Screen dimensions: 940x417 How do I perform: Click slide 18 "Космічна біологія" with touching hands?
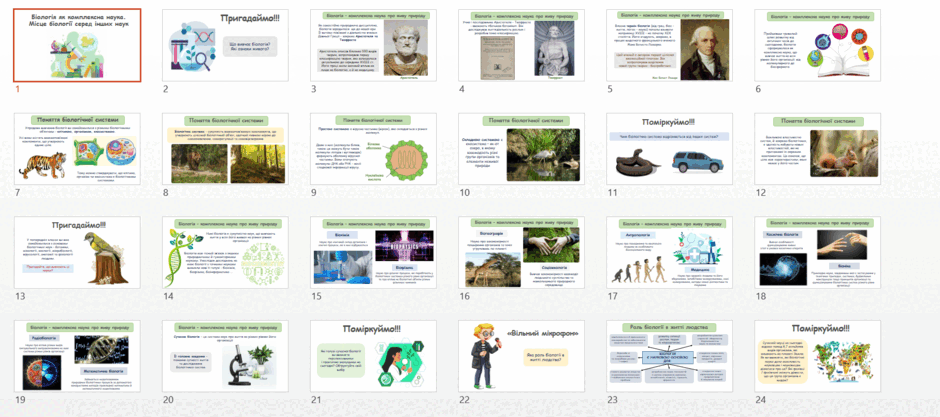point(818,252)
